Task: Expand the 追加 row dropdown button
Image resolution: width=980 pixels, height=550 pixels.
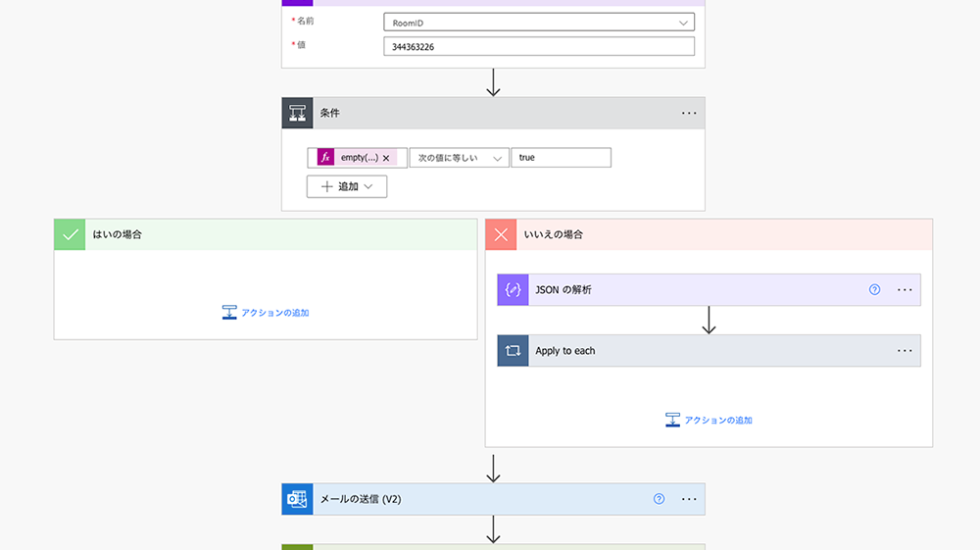Action: (347, 186)
